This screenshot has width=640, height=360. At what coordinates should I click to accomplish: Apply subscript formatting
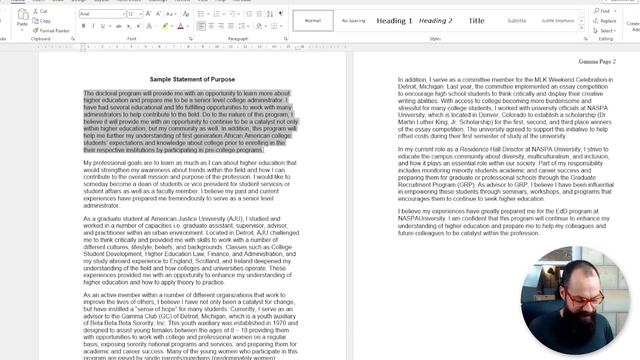coord(129,27)
